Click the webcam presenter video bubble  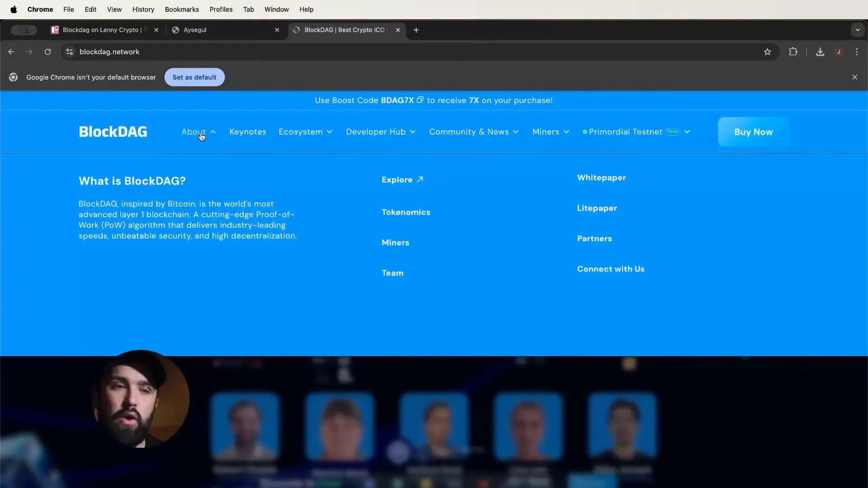(x=140, y=399)
